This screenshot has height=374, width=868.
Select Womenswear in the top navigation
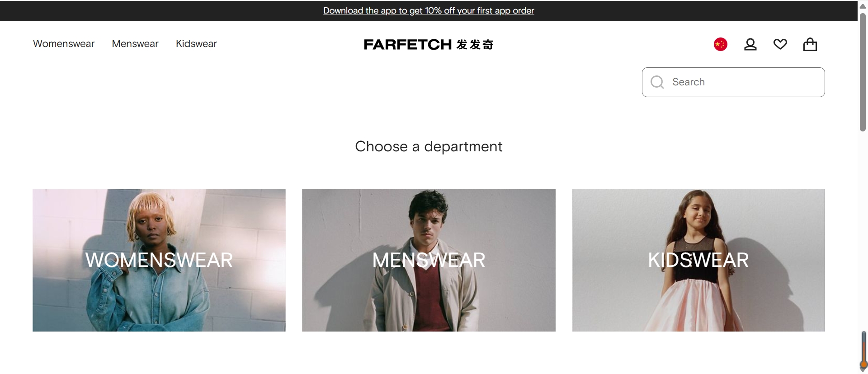click(x=64, y=44)
